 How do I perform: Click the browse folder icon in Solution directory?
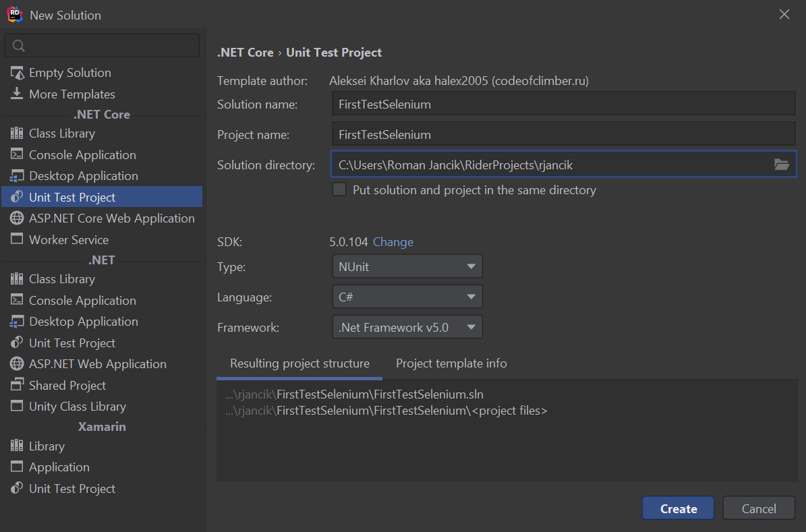781,165
